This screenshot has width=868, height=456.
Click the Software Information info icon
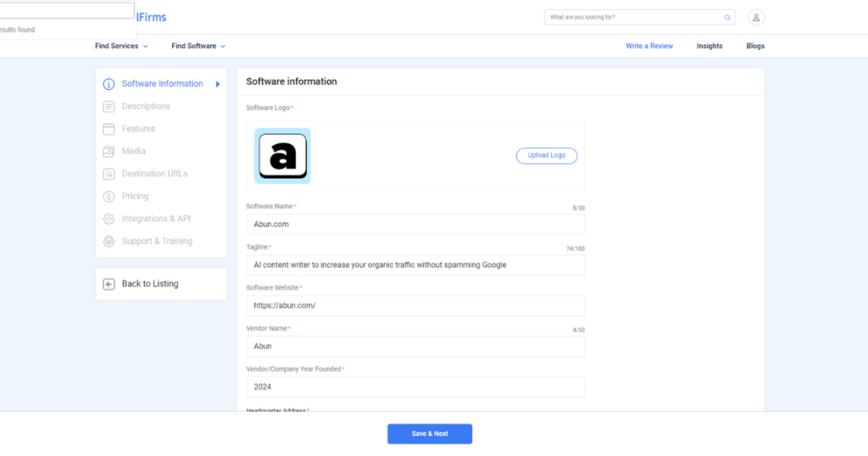[x=108, y=84]
